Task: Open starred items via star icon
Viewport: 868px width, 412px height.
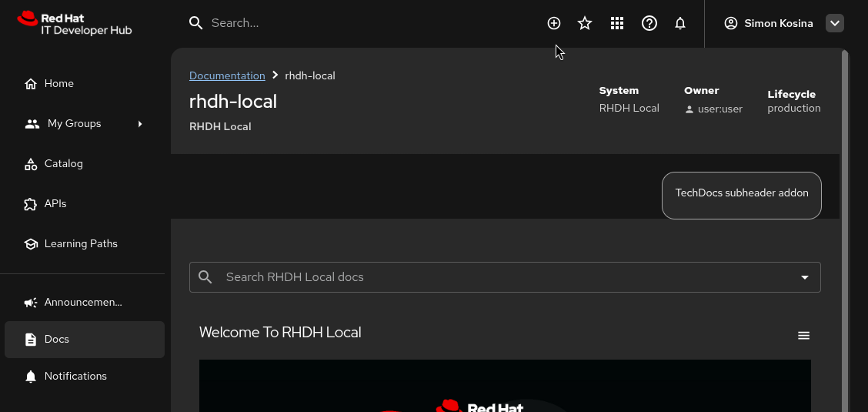Action: pos(585,23)
